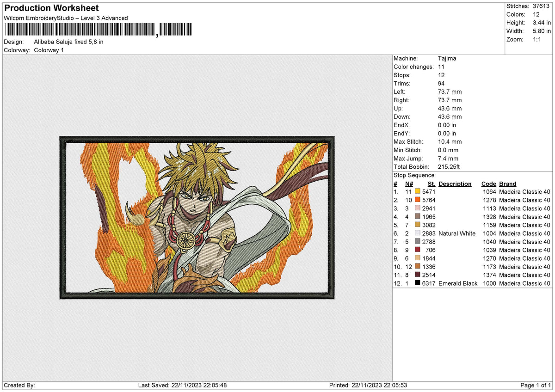
Task: Select the gold swatch for code 1159
Action: pos(418,225)
